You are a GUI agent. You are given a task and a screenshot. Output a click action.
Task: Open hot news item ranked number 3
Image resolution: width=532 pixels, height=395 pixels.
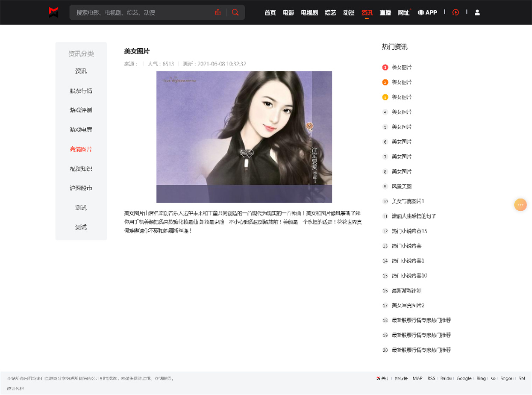[x=402, y=97]
